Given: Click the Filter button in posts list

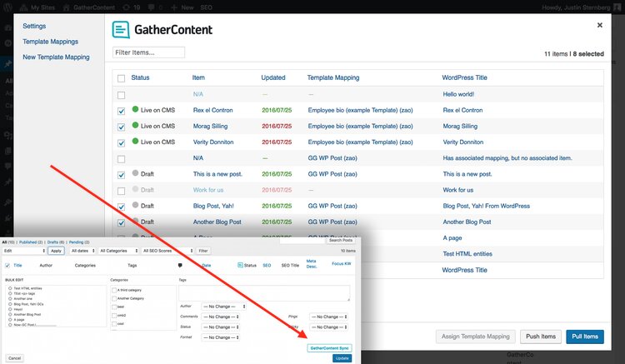Looking at the screenshot, I should pos(203,251).
